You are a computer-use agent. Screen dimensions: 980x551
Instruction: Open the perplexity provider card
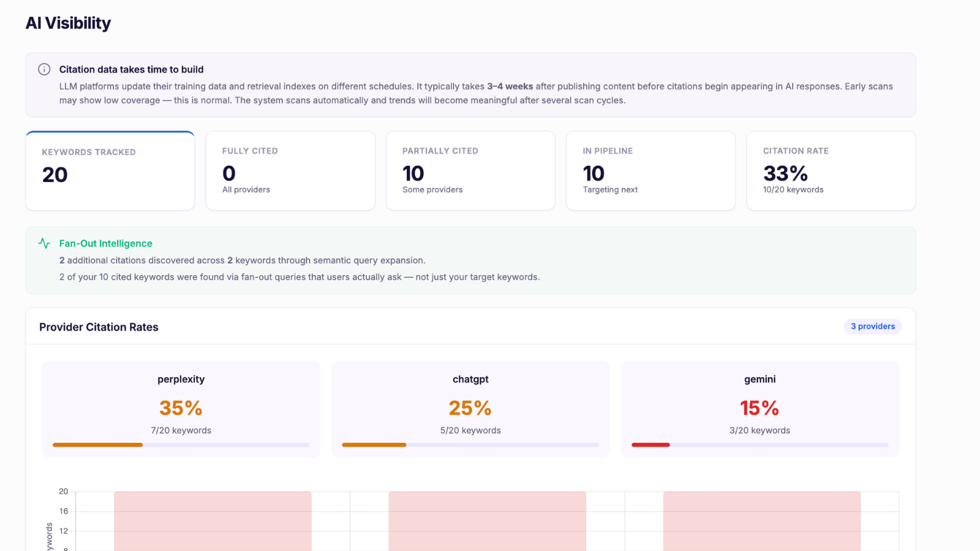(x=181, y=409)
